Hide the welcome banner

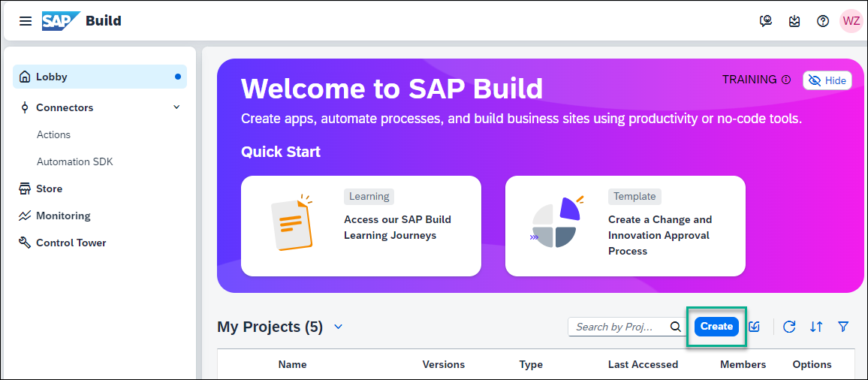pyautogui.click(x=827, y=80)
